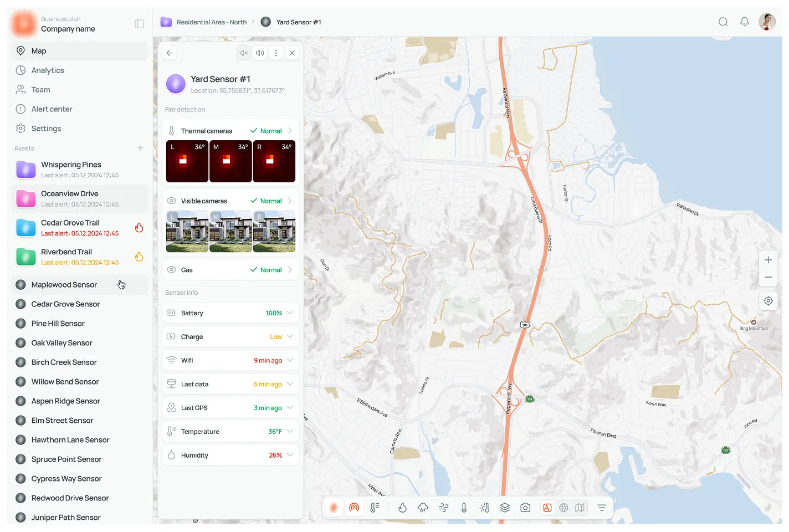Screen dimensions: 789x532
Task: Open the Humidity details chevron
Action: pos(290,455)
